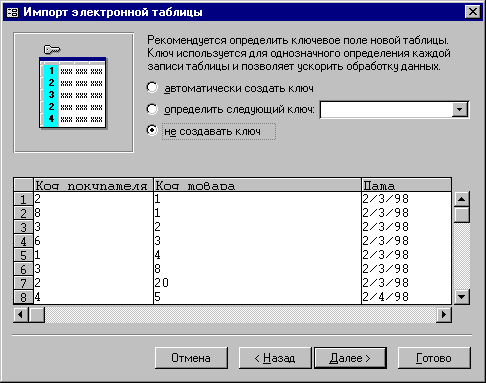Click the vertical scrollbar thumb
Image resolution: width=486 pixels, height=383 pixels.
(462, 214)
